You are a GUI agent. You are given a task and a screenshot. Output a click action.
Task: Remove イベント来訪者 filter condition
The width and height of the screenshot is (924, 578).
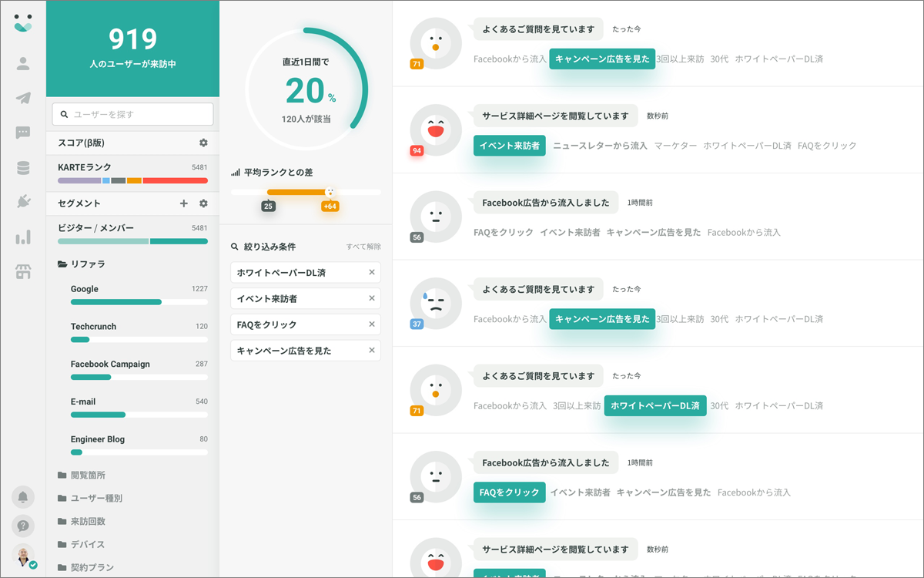point(372,298)
